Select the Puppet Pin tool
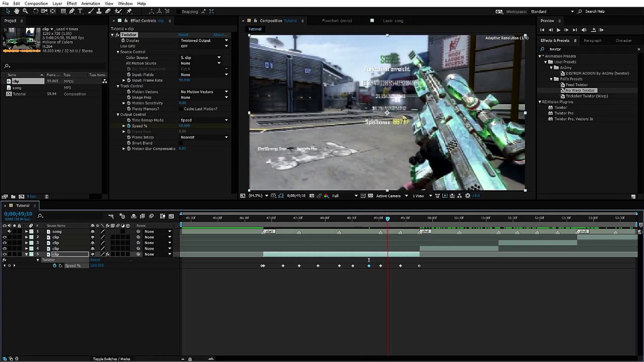 [x=129, y=11]
